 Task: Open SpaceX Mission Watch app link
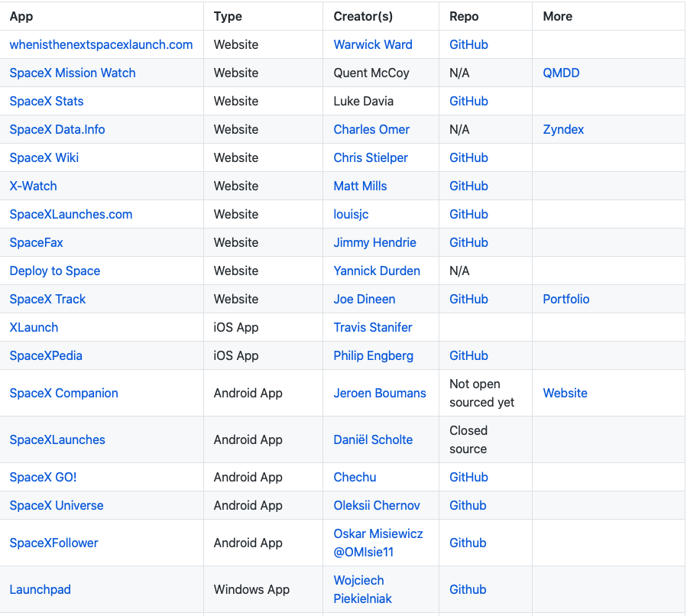73,73
